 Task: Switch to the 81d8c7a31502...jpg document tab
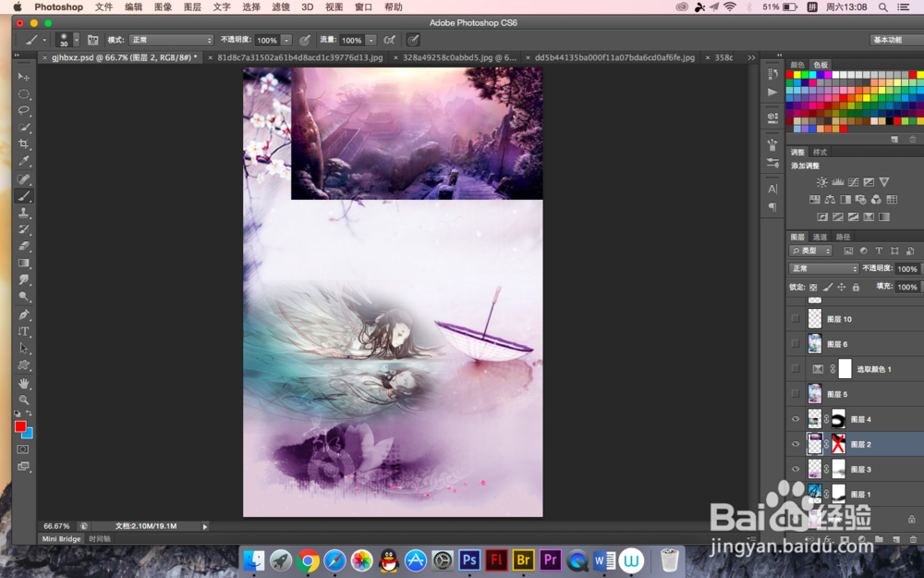[300, 57]
